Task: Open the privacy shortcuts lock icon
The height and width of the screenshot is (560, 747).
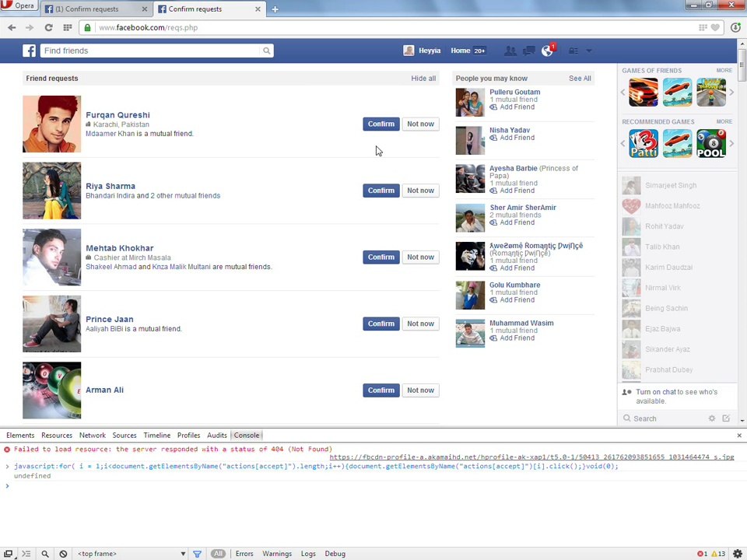Action: pyautogui.click(x=573, y=51)
